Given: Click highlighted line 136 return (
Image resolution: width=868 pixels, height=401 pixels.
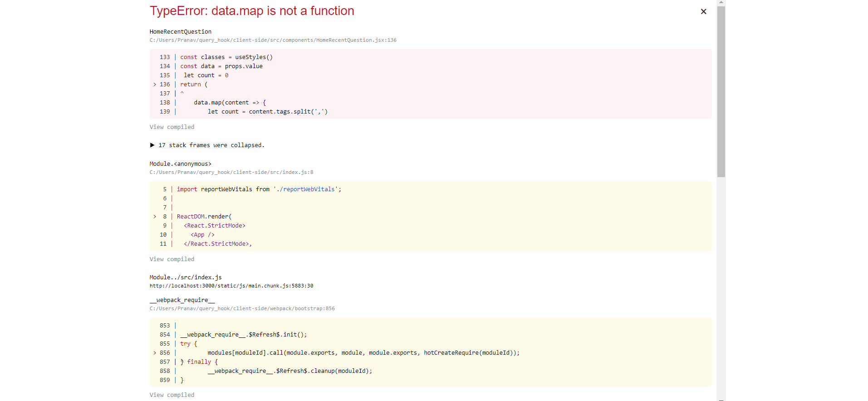Looking at the screenshot, I should (x=194, y=84).
